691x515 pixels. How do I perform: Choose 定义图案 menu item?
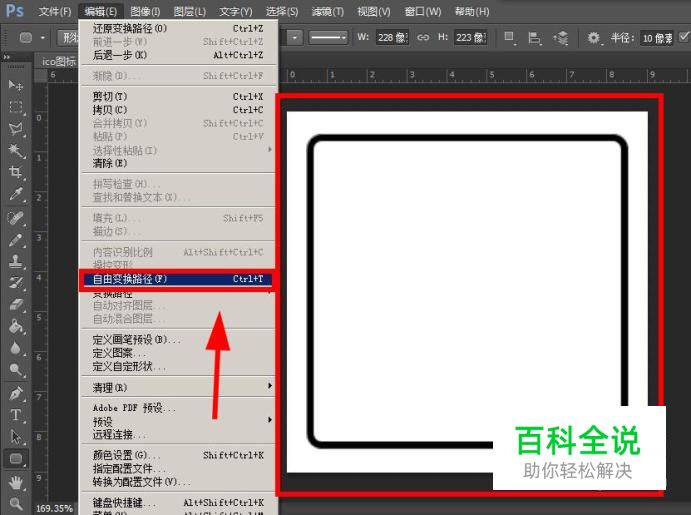click(178, 353)
